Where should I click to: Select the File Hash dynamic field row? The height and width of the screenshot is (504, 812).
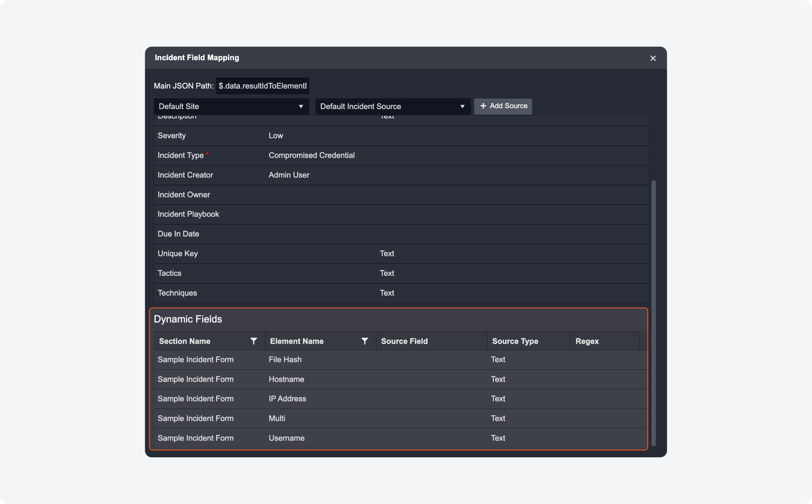point(285,360)
